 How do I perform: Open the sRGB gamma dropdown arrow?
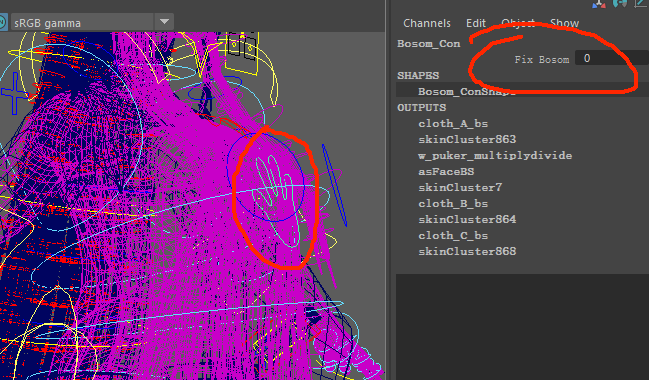click(164, 22)
